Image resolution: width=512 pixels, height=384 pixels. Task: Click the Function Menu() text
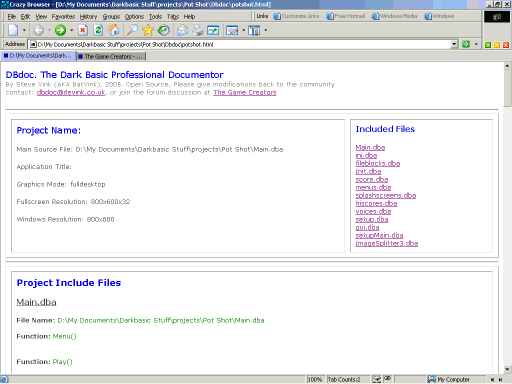tap(46, 336)
